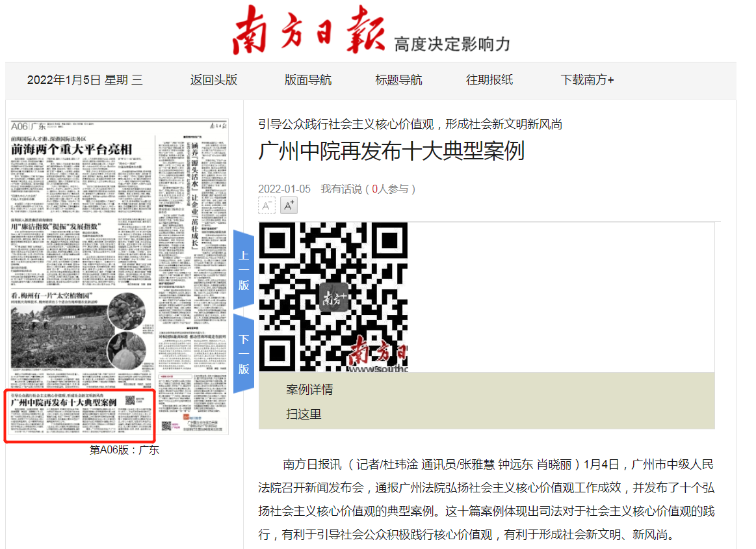Click the date 2022年1月5日 星期三

coord(85,80)
